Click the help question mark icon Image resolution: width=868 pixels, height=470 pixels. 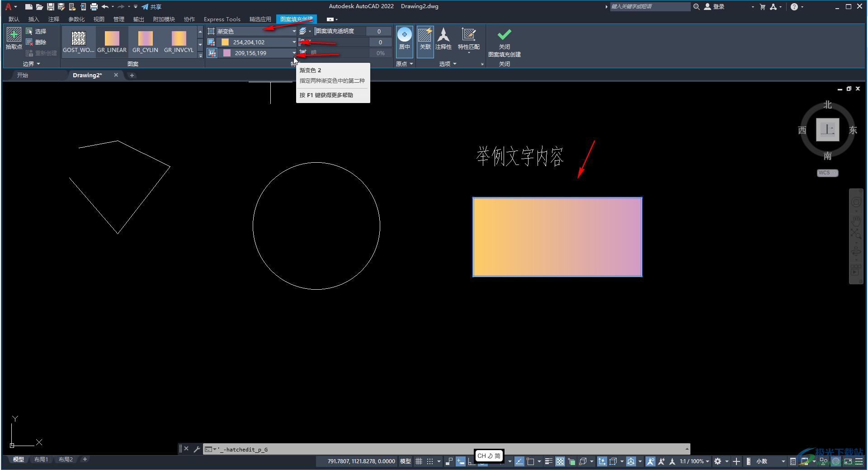tap(794, 7)
